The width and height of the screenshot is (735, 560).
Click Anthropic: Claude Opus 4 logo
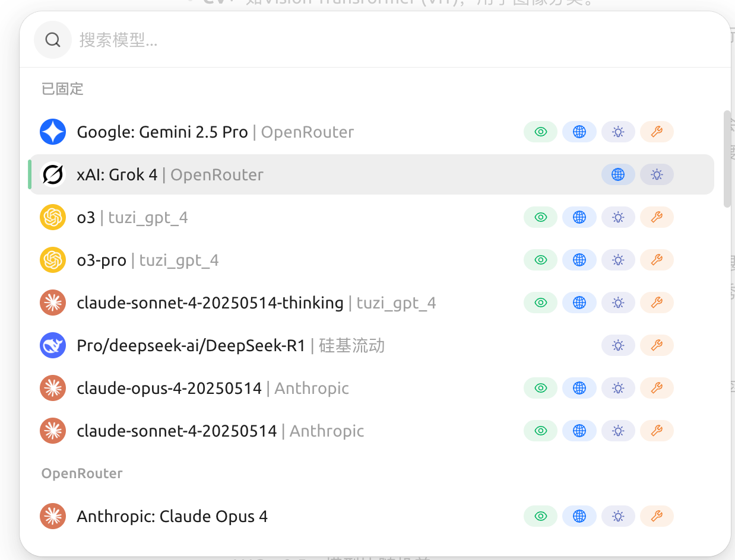click(53, 516)
